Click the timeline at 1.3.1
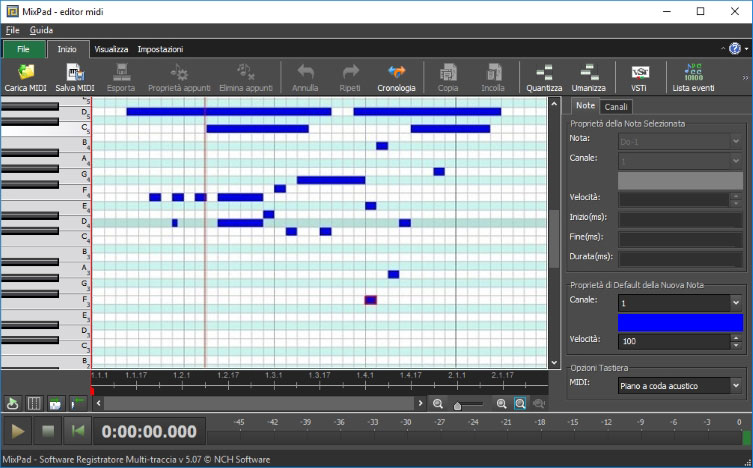The height and width of the screenshot is (468, 753). pyautogui.click(x=274, y=375)
